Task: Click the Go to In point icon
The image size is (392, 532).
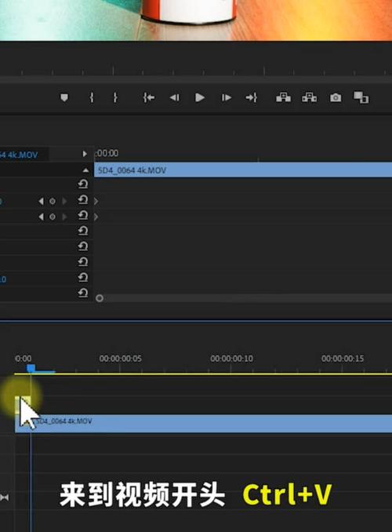Action: click(148, 98)
